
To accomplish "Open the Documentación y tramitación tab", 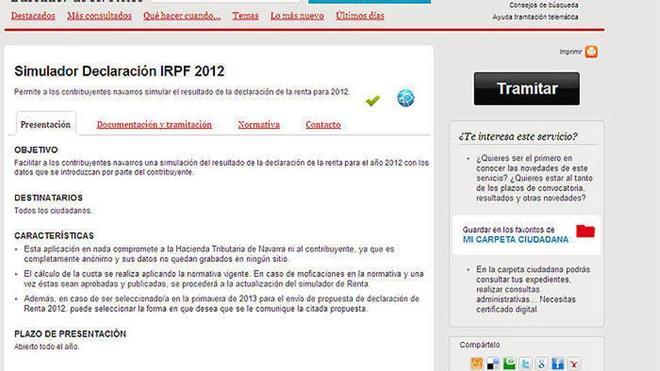I will pyautogui.click(x=154, y=125).
